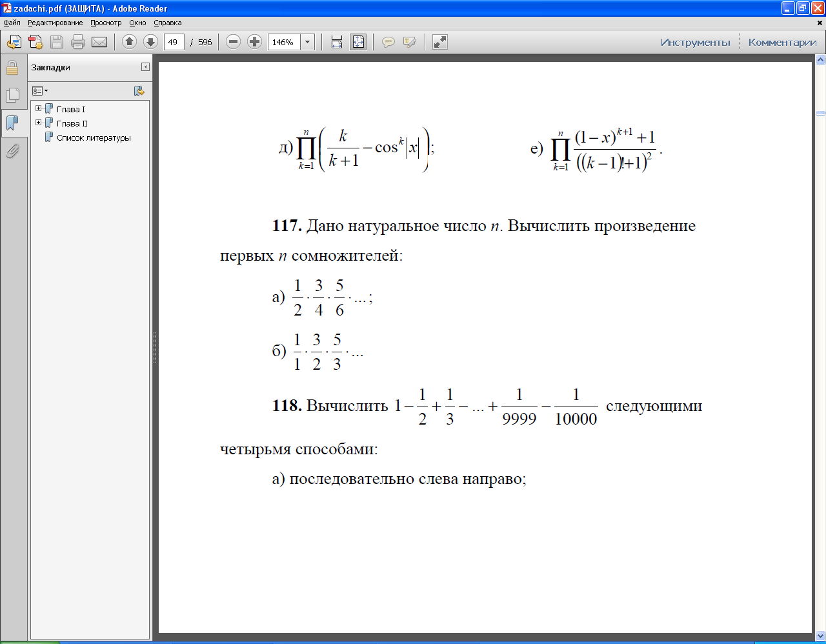Click the problem number 118.
The image size is (826, 644).
287,405
